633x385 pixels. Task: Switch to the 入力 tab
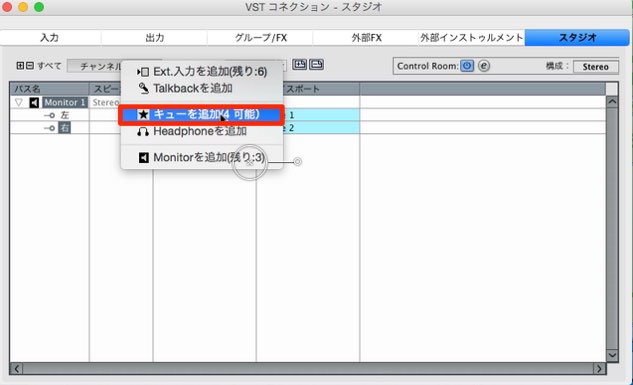click(x=50, y=38)
